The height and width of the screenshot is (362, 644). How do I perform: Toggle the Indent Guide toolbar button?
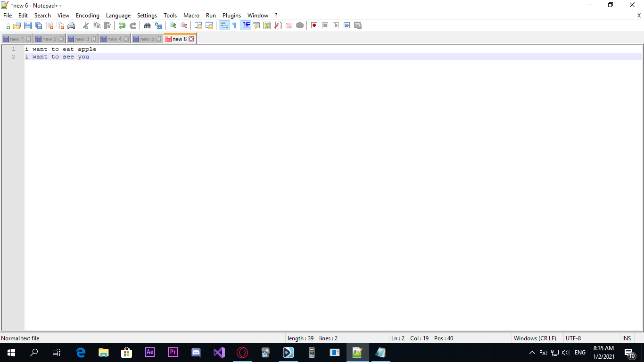click(x=246, y=25)
